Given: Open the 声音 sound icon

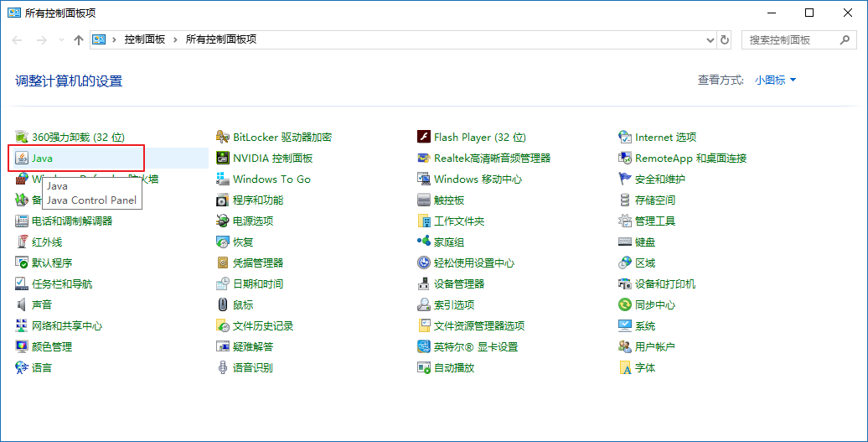Looking at the screenshot, I should [x=23, y=305].
